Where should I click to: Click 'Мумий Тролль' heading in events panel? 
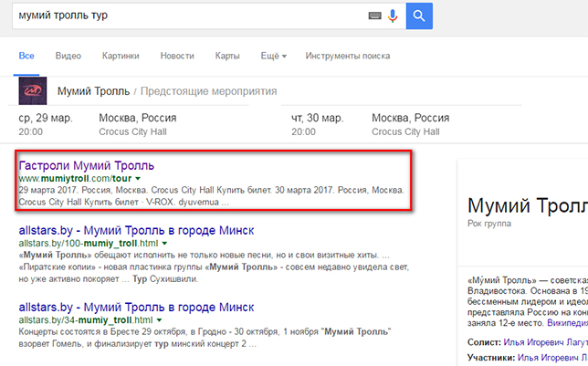click(93, 91)
